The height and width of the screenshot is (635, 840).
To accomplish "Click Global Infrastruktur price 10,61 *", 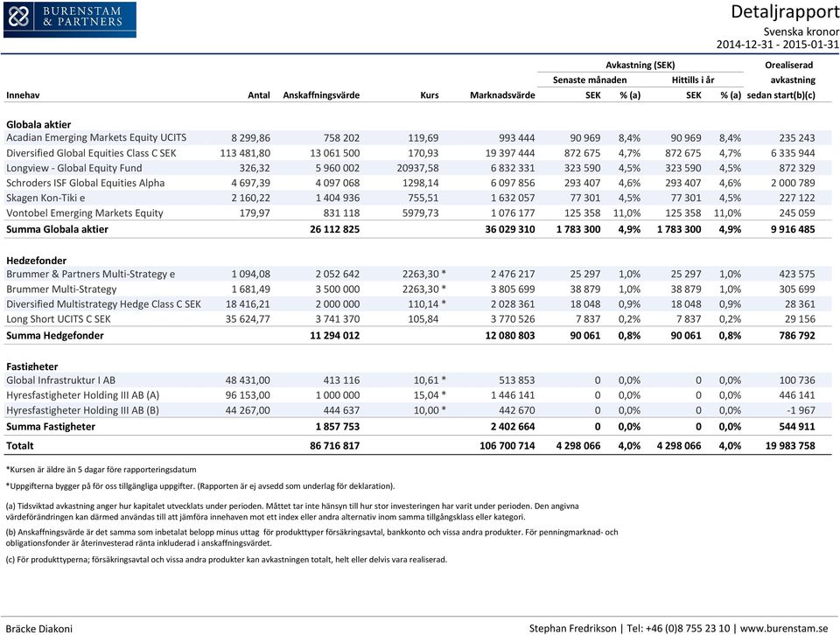I will [x=429, y=380].
